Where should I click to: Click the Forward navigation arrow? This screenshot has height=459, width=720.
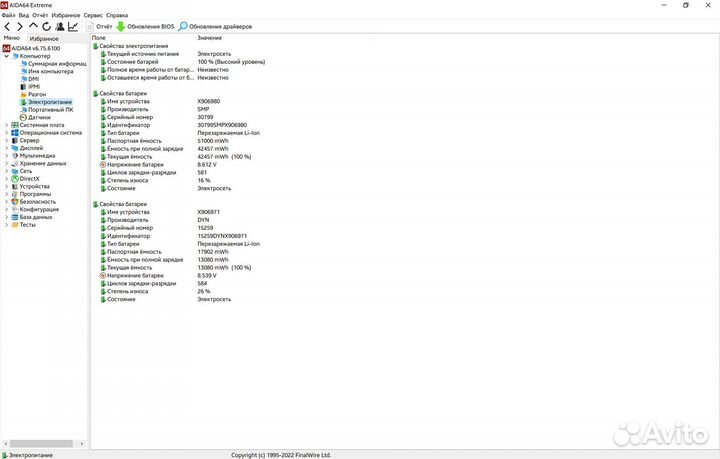(19, 26)
